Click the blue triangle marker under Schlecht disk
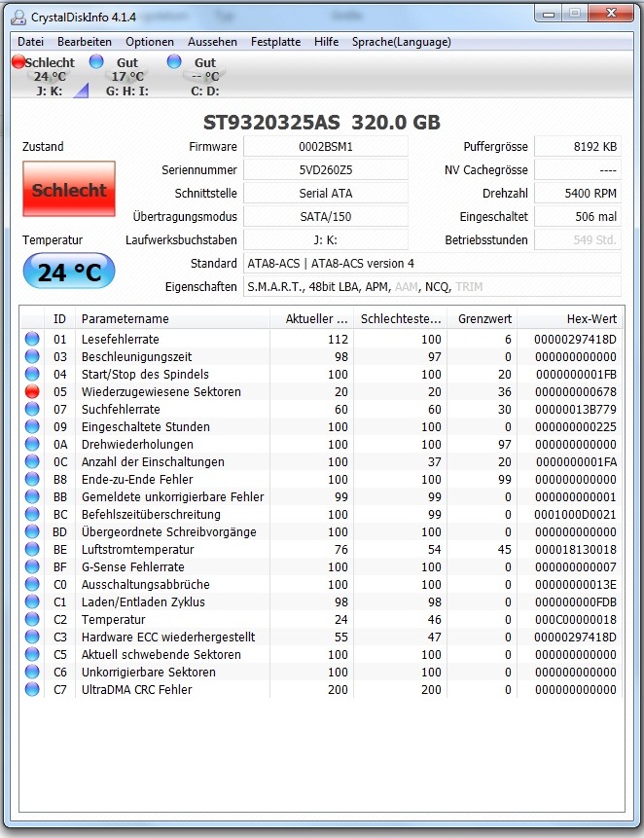 point(81,91)
